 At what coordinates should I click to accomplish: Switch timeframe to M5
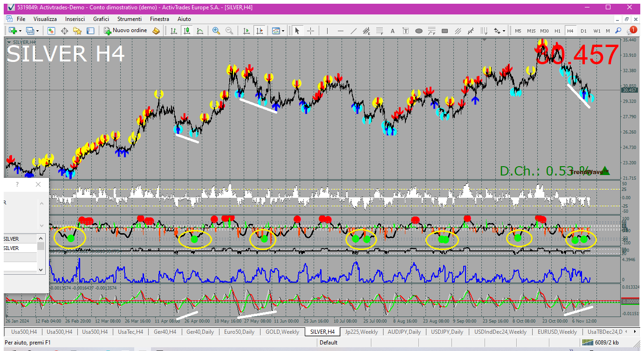click(x=518, y=31)
